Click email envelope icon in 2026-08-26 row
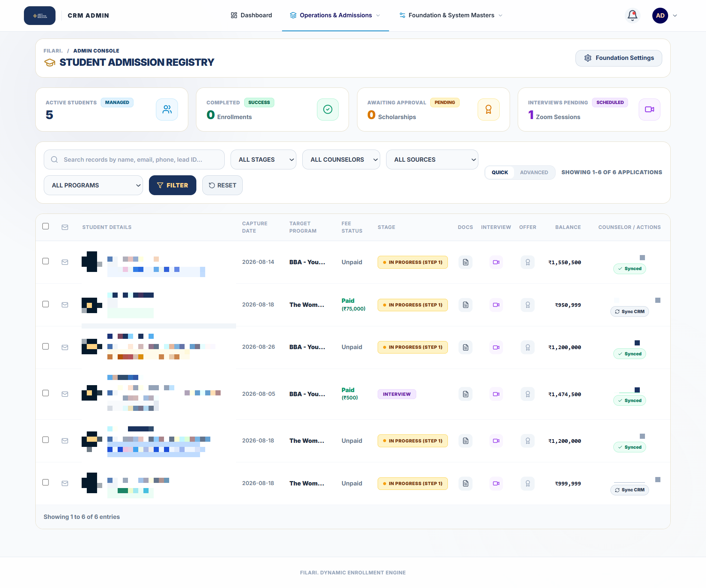Image resolution: width=706 pixels, height=588 pixels. (65, 347)
